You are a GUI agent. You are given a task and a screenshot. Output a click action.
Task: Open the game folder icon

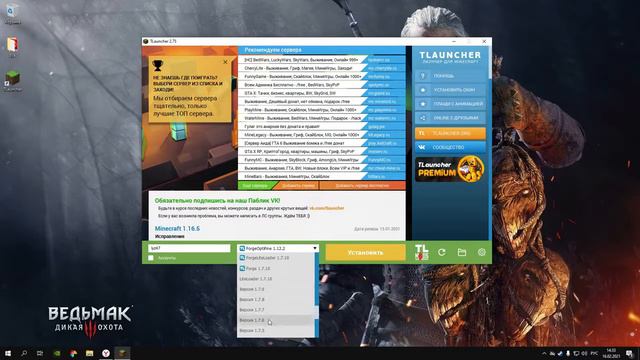(462, 253)
